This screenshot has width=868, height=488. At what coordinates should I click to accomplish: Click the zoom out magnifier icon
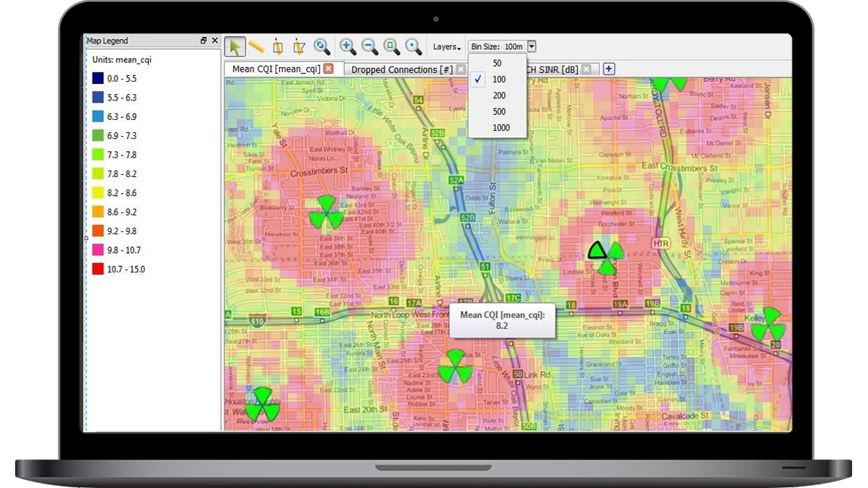point(370,47)
